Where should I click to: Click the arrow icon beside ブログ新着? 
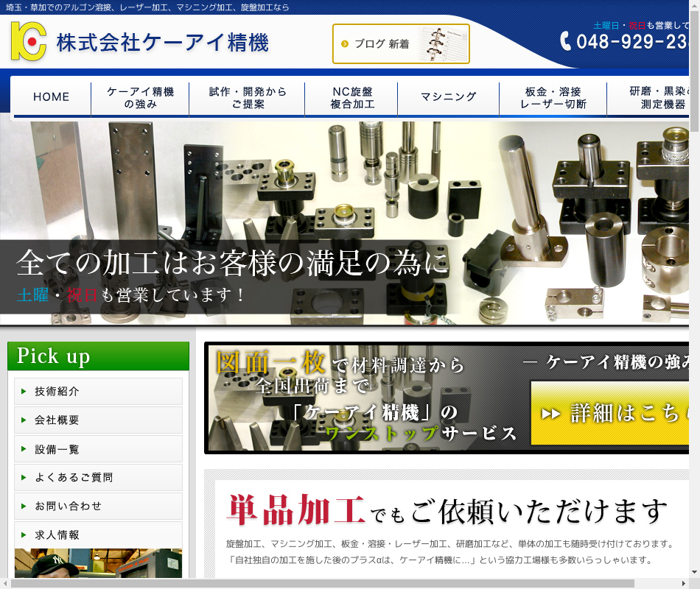click(x=345, y=44)
